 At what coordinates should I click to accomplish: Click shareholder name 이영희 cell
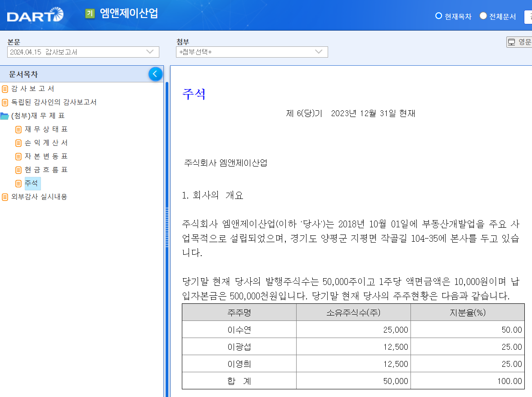(x=239, y=364)
